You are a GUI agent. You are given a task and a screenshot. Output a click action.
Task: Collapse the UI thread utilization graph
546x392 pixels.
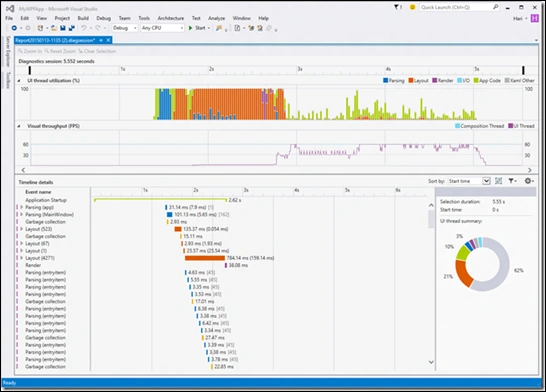pyautogui.click(x=19, y=80)
